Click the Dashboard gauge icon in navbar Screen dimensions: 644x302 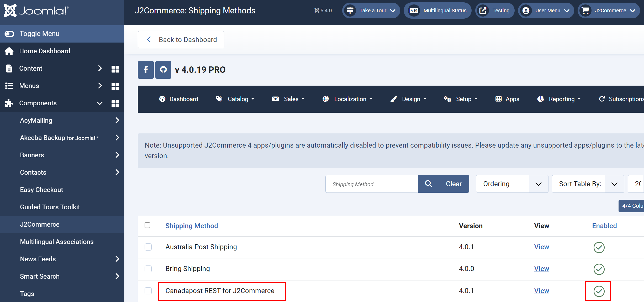[x=162, y=99]
